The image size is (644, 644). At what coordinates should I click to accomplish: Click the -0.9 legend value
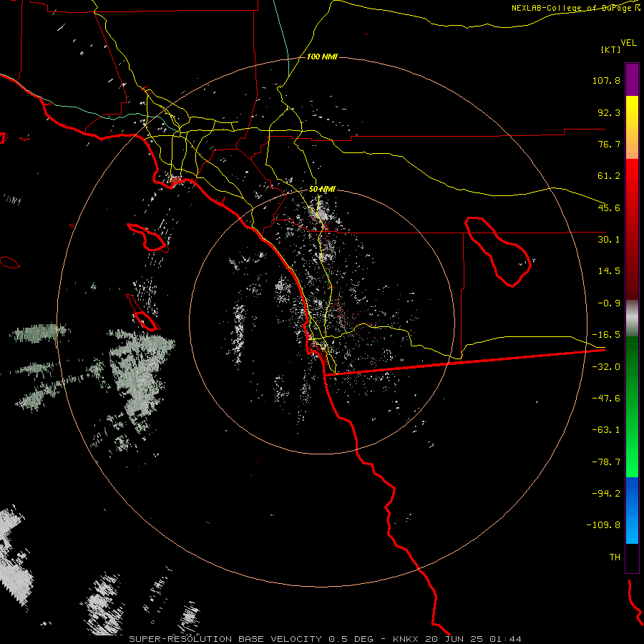coord(609,303)
